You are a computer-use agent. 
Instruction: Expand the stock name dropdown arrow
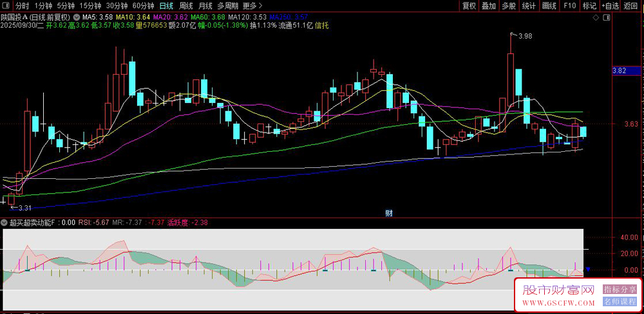[77, 16]
